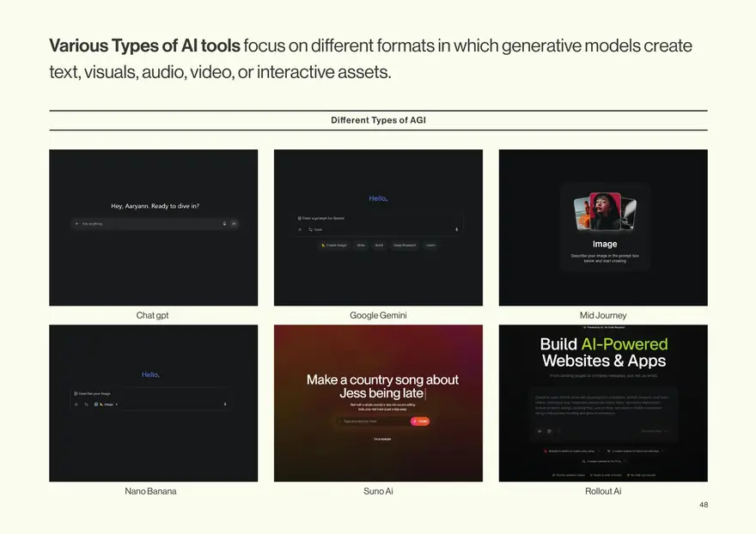Image resolution: width=756 pixels, height=534 pixels.
Task: Click the ChatGPT 'Ask anything' input field
Action: [x=155, y=223]
